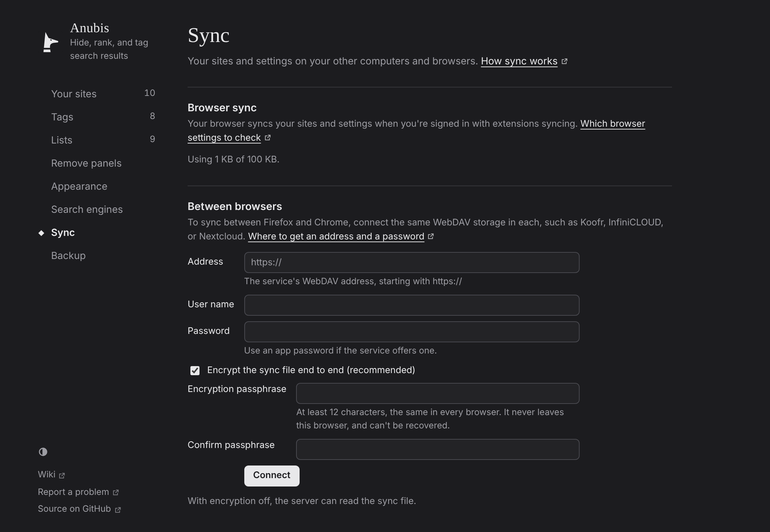Click the external-link icon after How sync works
Screen dimensions: 770x532
pyautogui.click(x=565, y=62)
